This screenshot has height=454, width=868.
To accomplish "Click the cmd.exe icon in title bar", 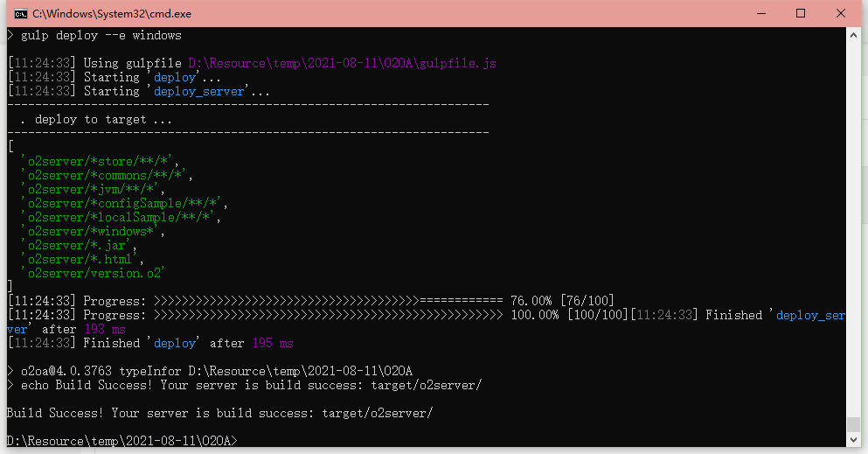I will (x=20, y=13).
